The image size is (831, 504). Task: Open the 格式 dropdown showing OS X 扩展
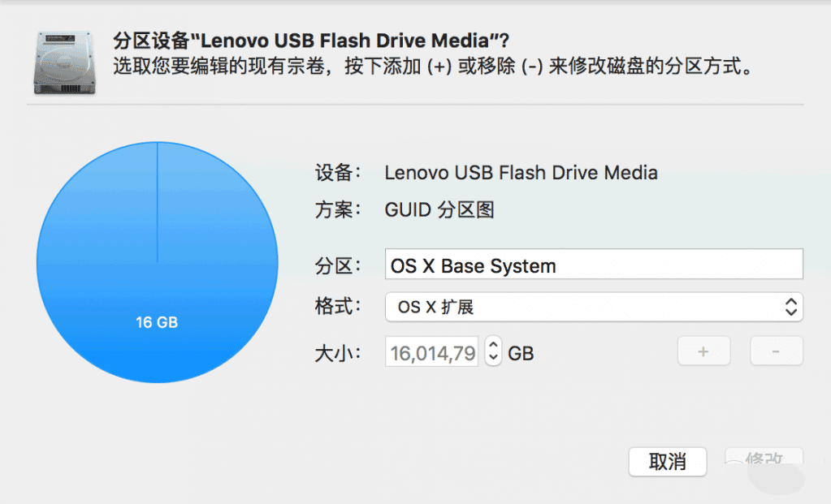[x=593, y=308]
